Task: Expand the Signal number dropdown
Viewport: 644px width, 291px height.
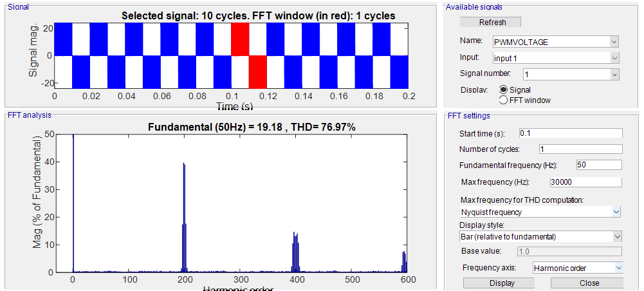Action: tap(569, 75)
